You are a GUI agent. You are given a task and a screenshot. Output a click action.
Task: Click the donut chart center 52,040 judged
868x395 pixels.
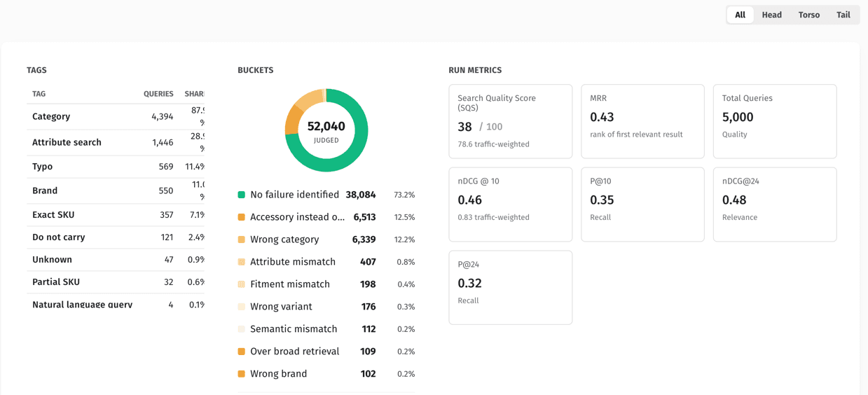coord(326,130)
